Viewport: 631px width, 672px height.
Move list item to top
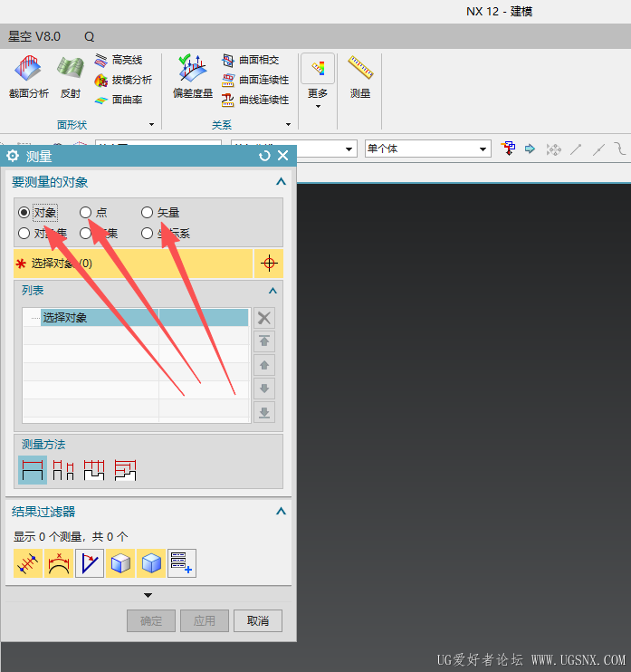coord(264,341)
